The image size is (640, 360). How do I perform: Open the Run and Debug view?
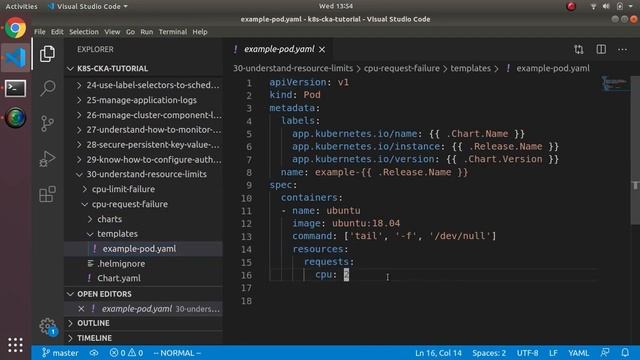click(x=47, y=159)
